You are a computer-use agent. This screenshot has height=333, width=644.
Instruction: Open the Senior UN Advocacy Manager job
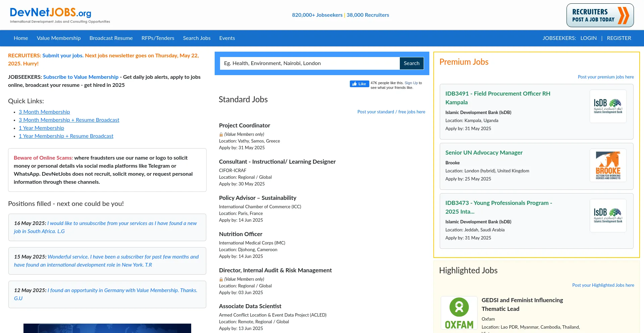tap(484, 153)
